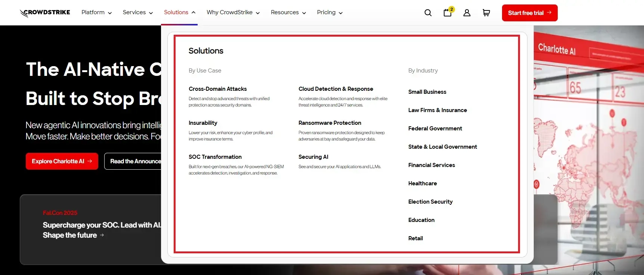The image size is (644, 275).
Task: Open the Securing AI solution
Action: (313, 157)
